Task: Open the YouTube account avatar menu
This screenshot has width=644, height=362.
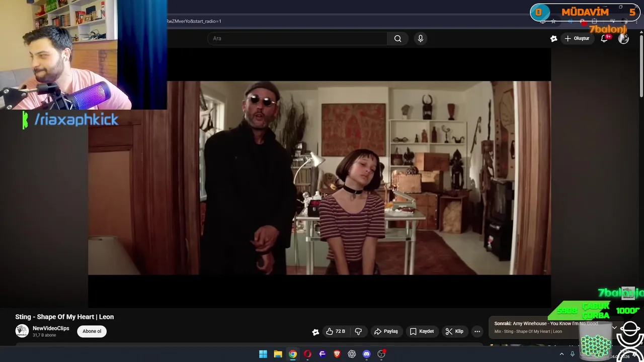Action: coord(623,38)
